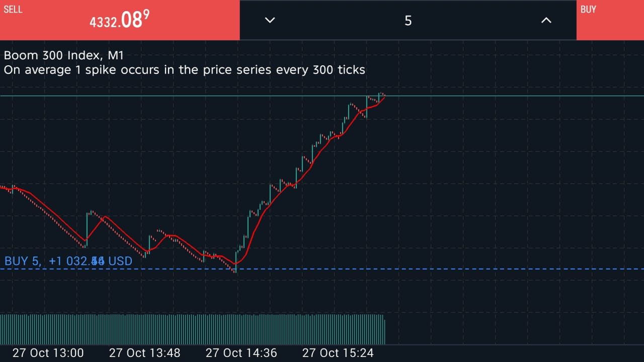Click the tick volume bars at bottom
Image resolution: width=644 pixels, height=362 pixels.
pos(193,329)
